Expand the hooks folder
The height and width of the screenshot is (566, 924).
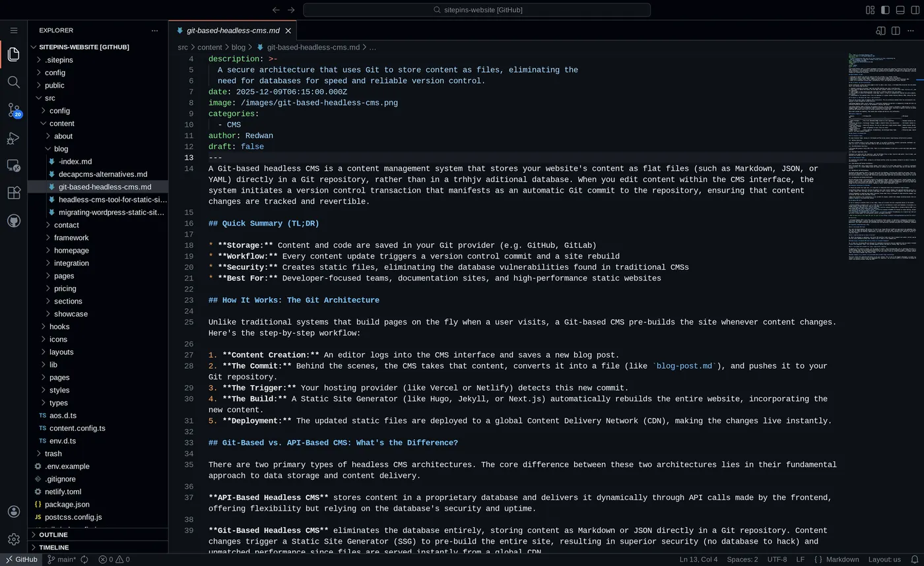click(59, 326)
